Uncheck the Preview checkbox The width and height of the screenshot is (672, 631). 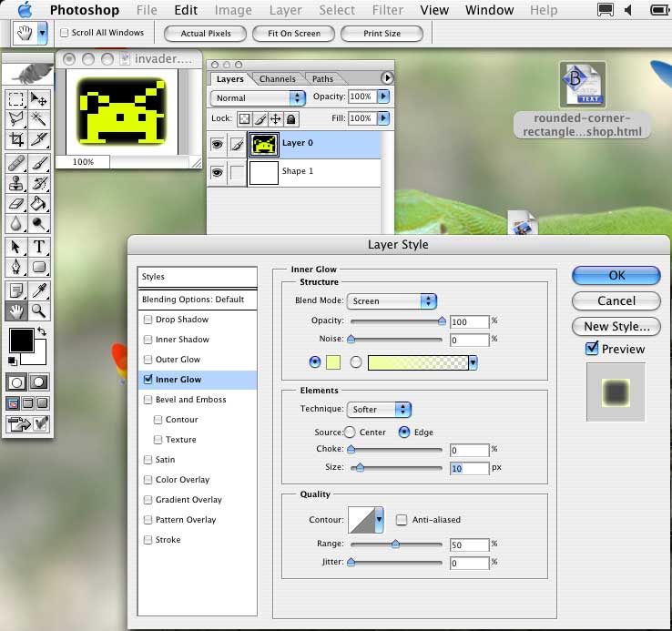click(592, 348)
